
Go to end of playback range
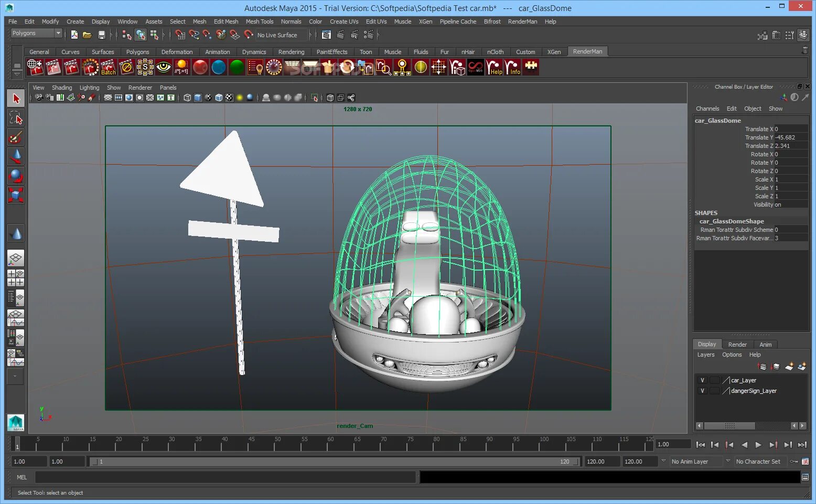[802, 445]
